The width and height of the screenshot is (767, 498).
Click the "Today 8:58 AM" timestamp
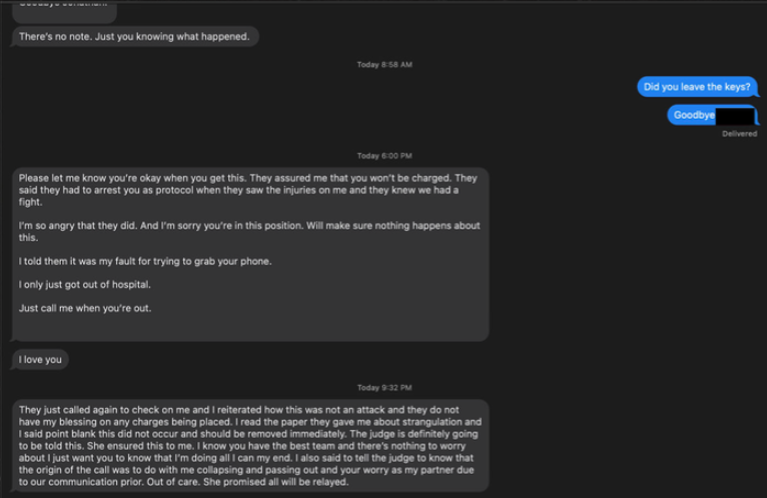[384, 65]
